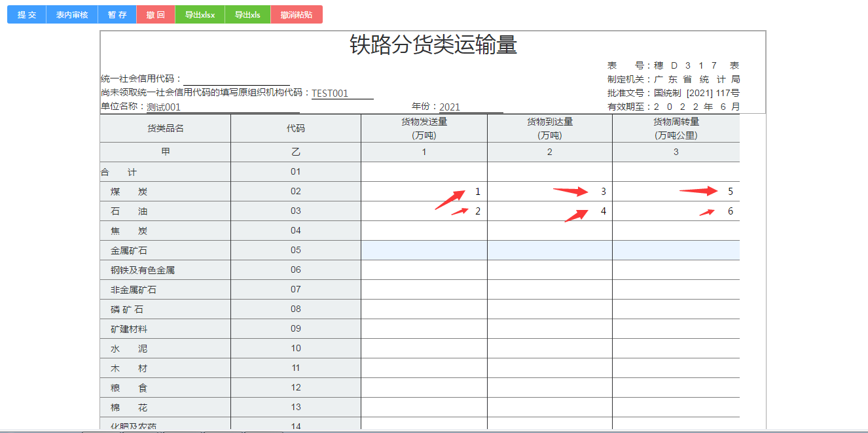Image resolution: width=868 pixels, height=433 pixels.
Task: Select 石油 货物发送量 cell containing 2
Action: point(424,211)
